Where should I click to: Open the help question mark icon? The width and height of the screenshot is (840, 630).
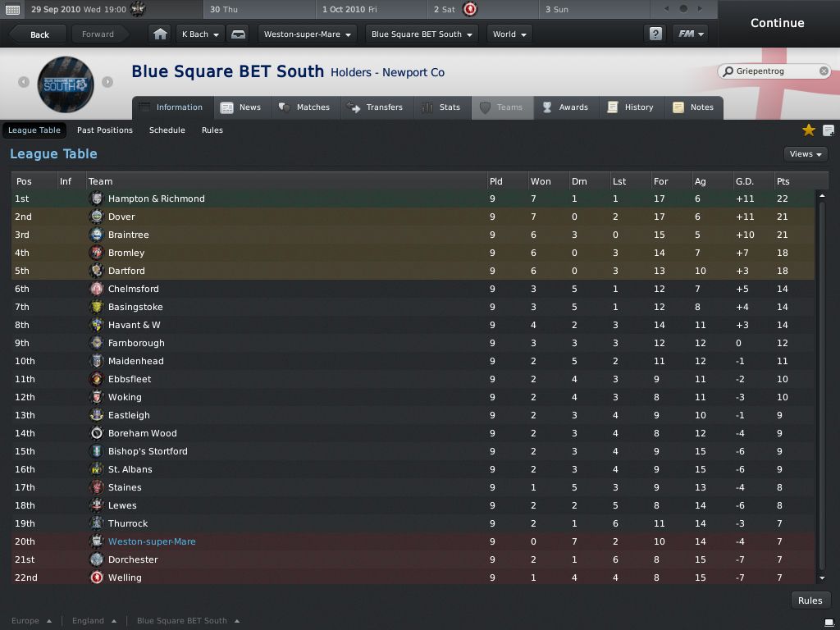coord(655,34)
